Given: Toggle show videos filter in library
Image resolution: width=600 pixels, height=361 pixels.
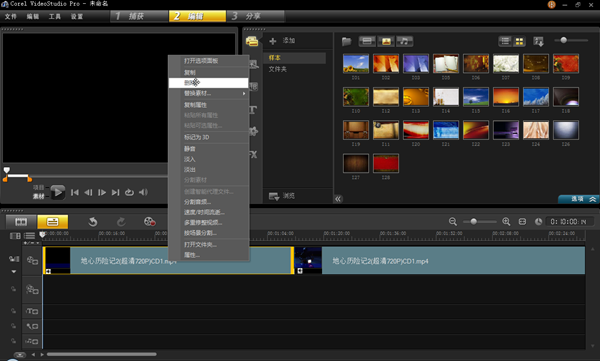Looking at the screenshot, I should 367,41.
